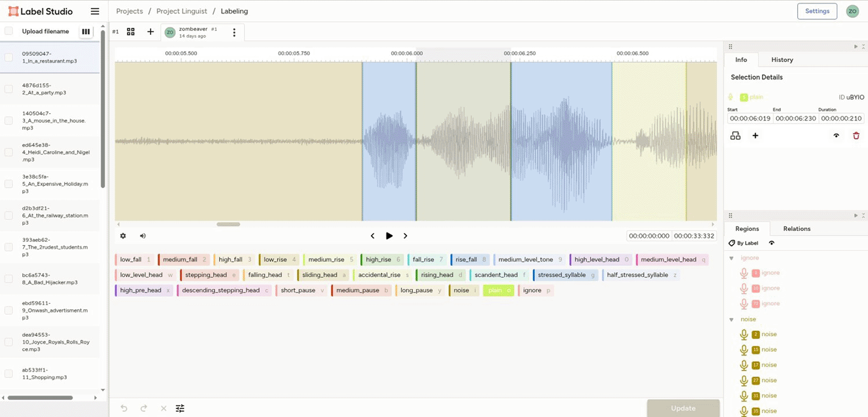
Task: Collapse the noise label group
Action: [x=731, y=320]
